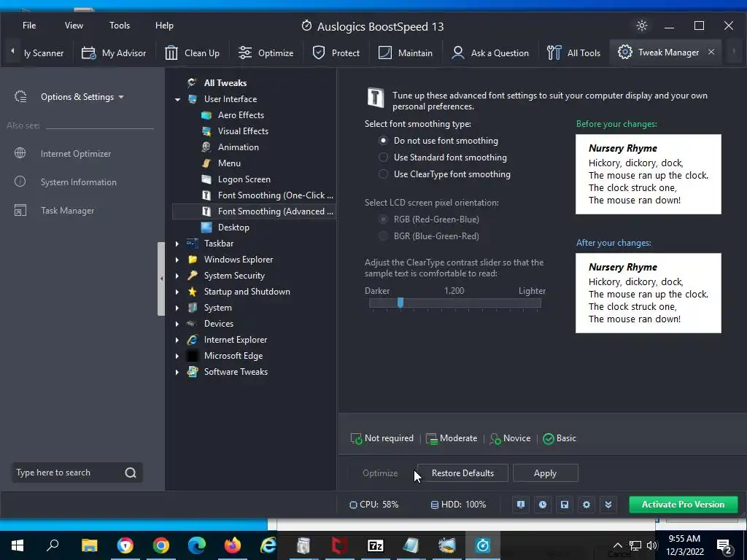Screen dimensions: 747x560
Task: Expand the Startup and Shutdown tree node
Action: point(177,292)
